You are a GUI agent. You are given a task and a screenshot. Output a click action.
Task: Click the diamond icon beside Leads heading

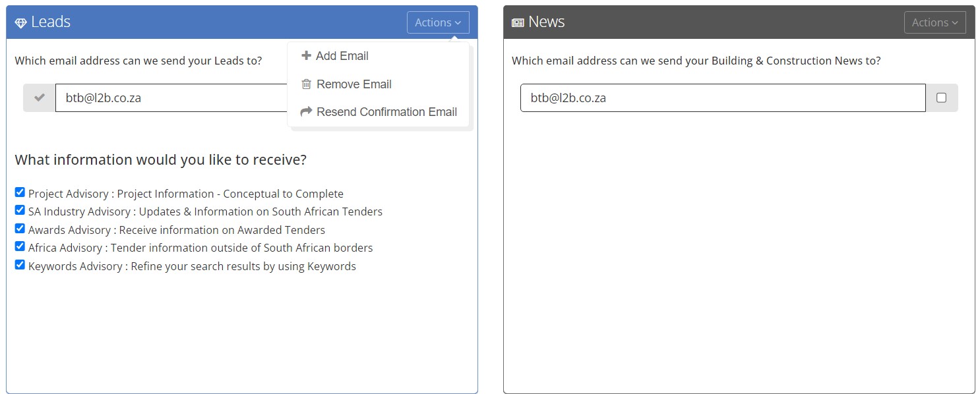[20, 23]
